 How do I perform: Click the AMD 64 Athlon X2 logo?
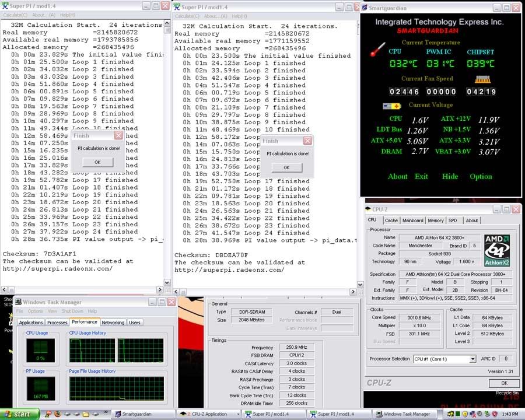[x=497, y=250]
